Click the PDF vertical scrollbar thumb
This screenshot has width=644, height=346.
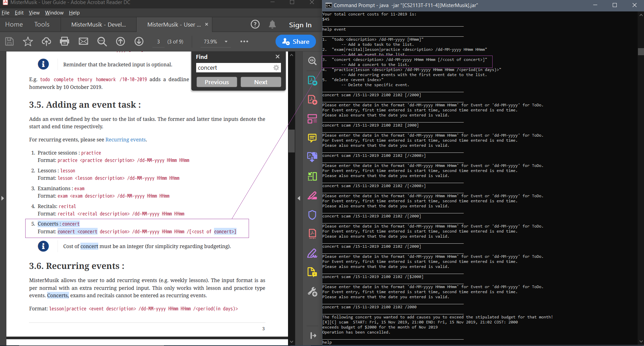pos(291,141)
